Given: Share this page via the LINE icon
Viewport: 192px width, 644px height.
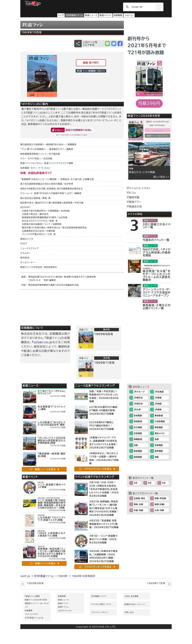Looking at the screenshot, I should point(107,44).
